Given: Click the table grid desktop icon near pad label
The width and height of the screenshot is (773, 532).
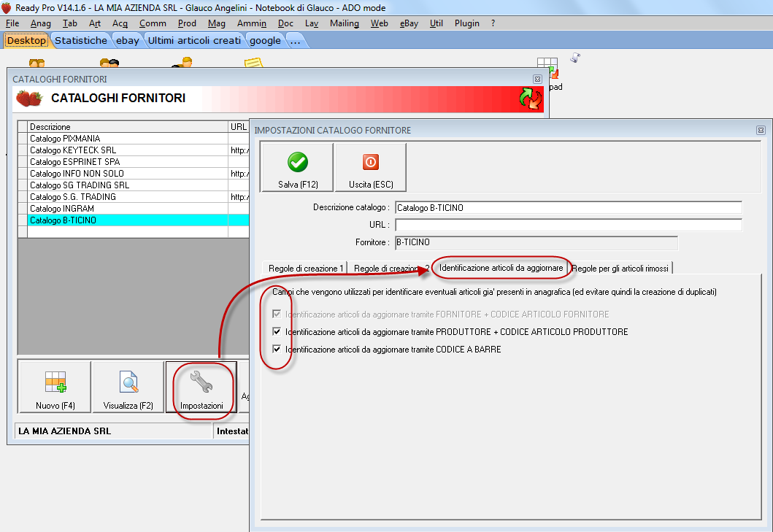Looking at the screenshot, I should tap(547, 68).
